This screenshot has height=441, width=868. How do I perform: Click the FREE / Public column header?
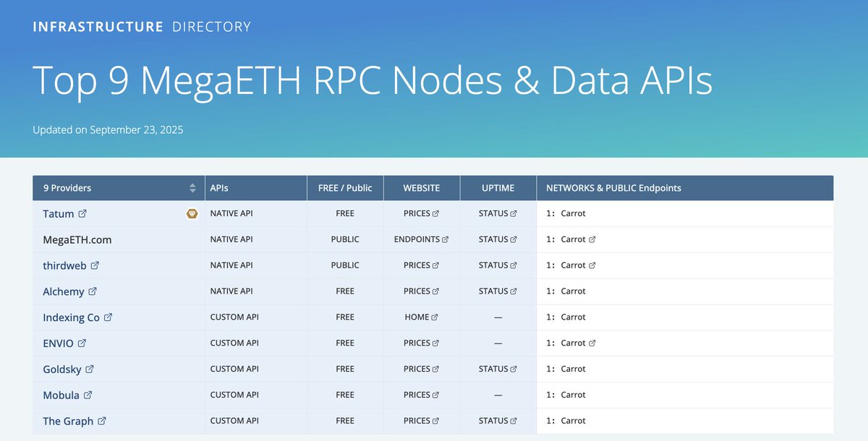[x=345, y=188]
